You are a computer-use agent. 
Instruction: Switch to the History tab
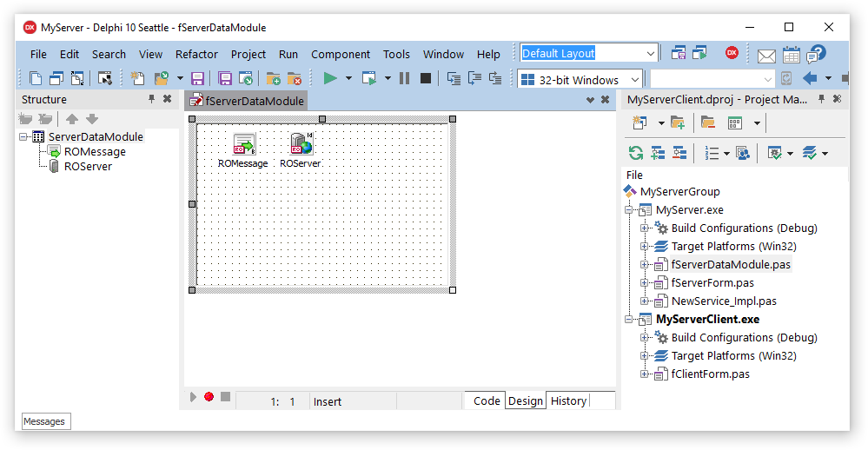568,400
